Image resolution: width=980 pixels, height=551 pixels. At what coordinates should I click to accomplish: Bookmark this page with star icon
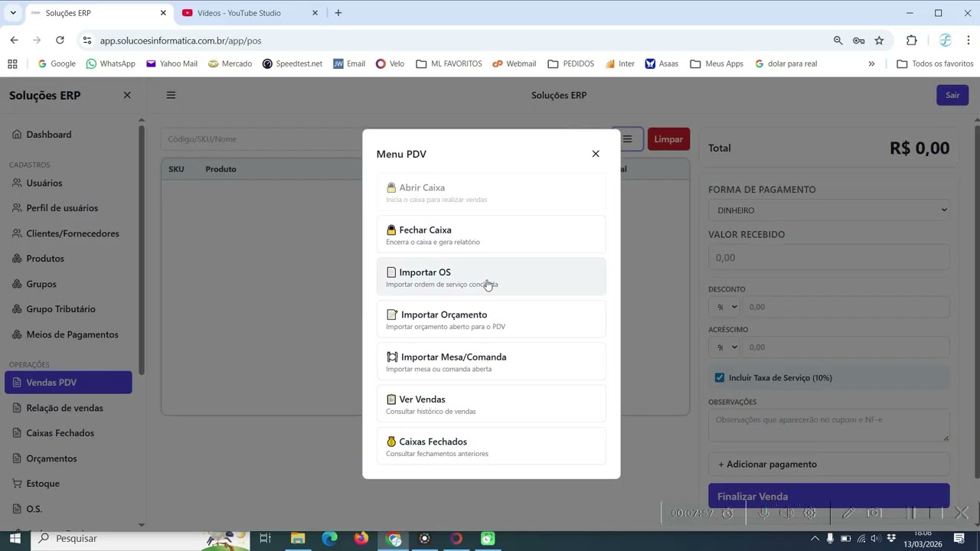(879, 41)
